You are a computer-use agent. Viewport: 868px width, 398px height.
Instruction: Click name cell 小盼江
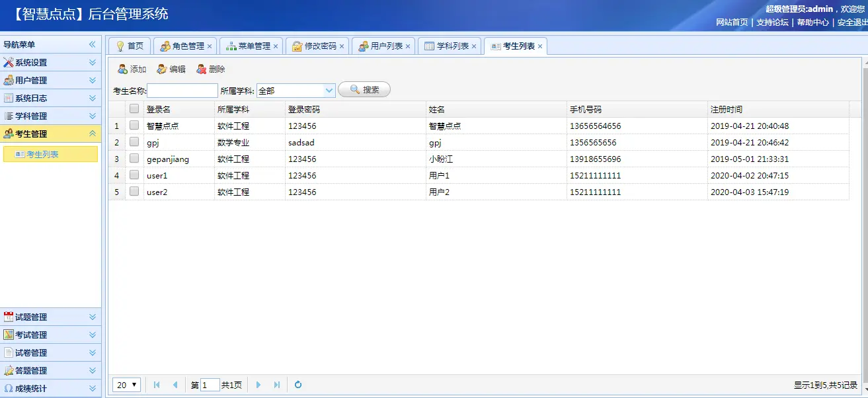point(441,159)
